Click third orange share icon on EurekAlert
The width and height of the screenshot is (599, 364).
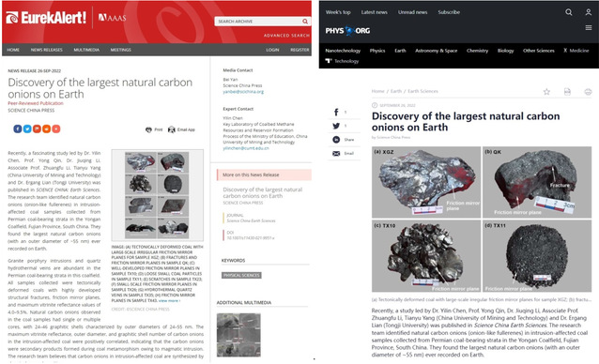point(37,129)
